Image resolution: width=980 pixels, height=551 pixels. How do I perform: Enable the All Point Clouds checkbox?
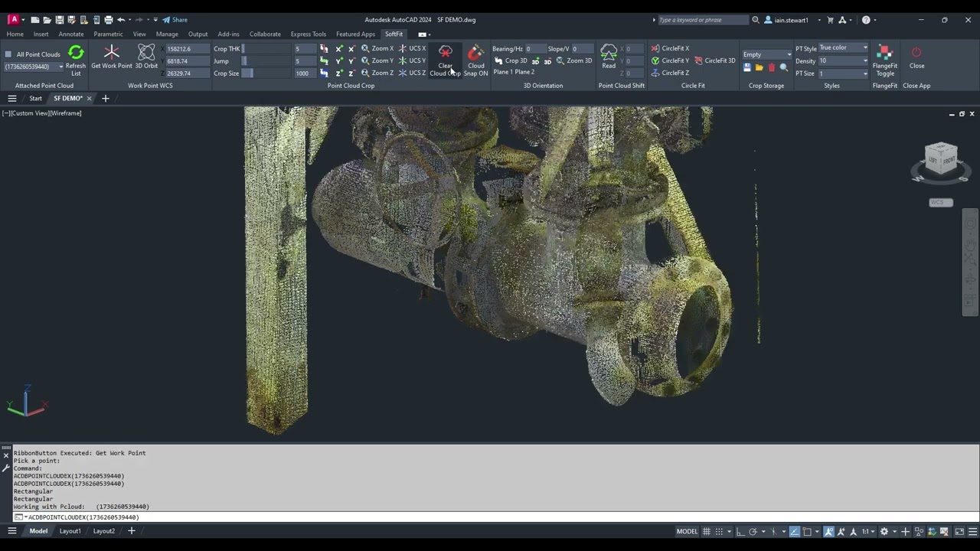8,54
